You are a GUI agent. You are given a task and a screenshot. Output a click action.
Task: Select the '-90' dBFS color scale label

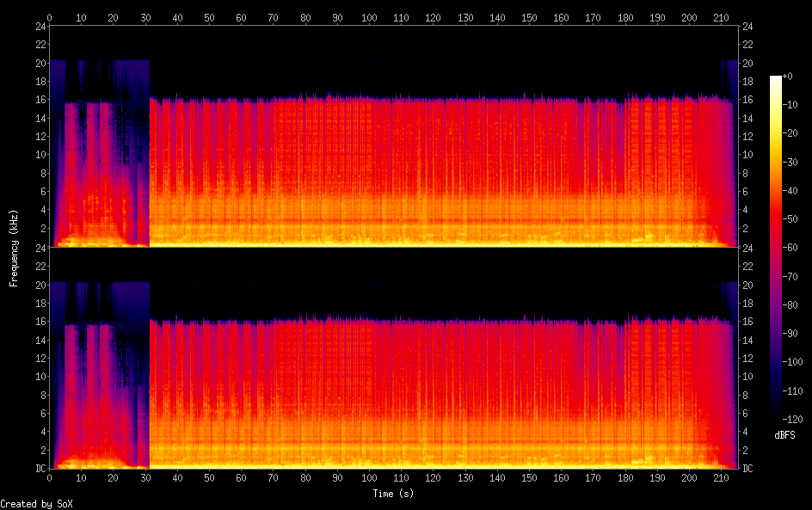790,334
